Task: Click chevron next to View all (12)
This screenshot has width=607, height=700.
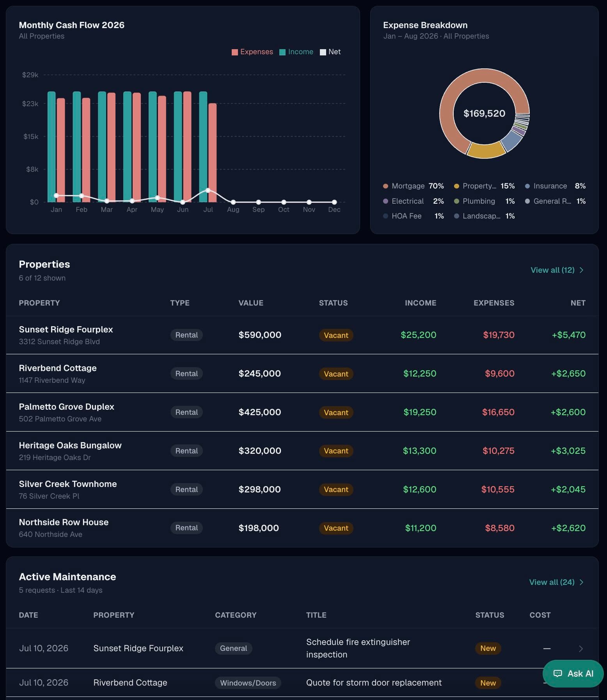Action: (582, 270)
